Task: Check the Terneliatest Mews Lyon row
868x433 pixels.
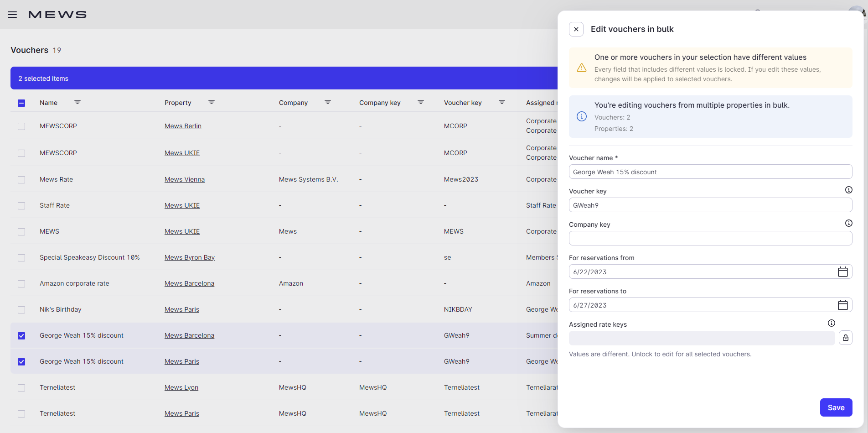Action: 21,388
